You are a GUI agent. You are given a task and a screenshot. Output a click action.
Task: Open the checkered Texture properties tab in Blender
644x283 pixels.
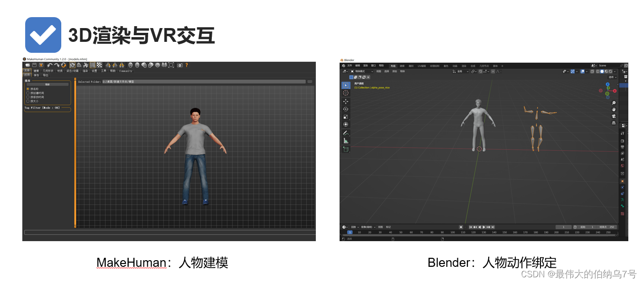pos(623,214)
